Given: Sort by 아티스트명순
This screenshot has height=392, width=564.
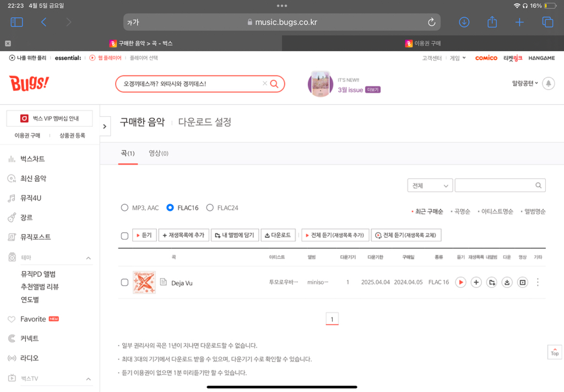Looking at the screenshot, I should coord(497,211).
